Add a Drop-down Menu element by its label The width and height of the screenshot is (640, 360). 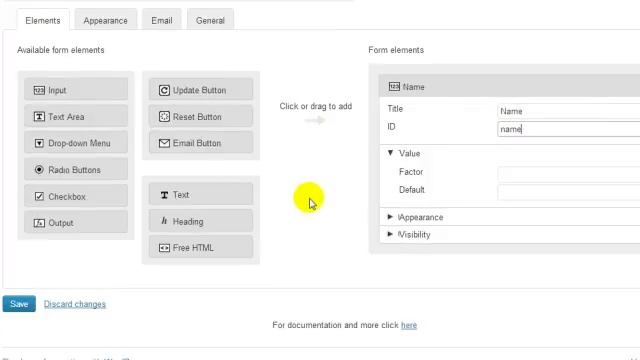coord(79,143)
